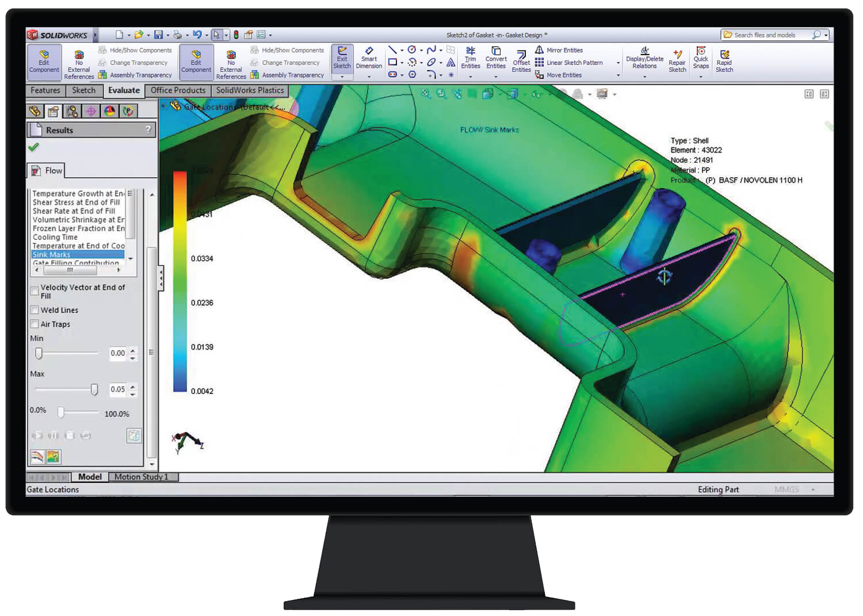Switch to the Evaluate tab
The image size is (863, 616).
pyautogui.click(x=124, y=90)
